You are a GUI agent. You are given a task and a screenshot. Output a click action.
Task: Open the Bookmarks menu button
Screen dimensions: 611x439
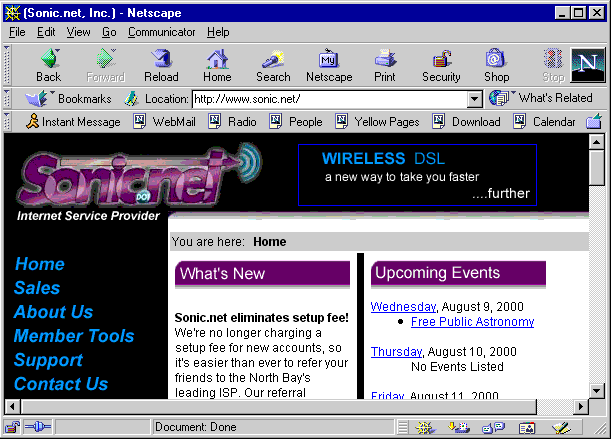click(x=68, y=99)
